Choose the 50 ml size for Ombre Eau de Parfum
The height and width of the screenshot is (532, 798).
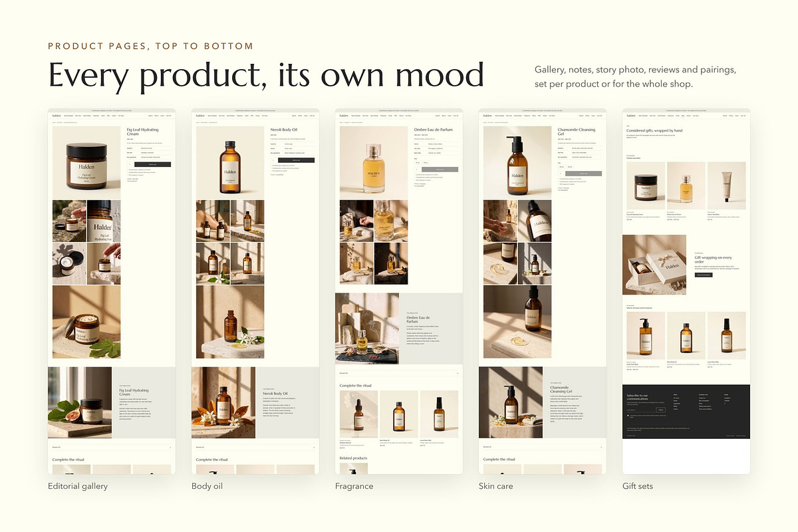pyautogui.click(x=418, y=162)
